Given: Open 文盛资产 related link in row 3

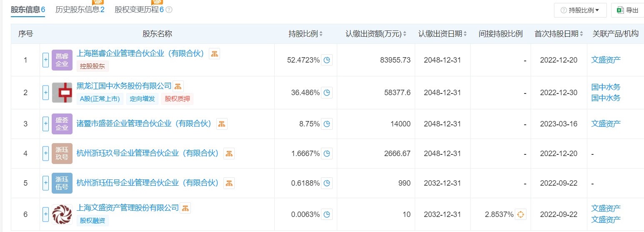Looking at the screenshot, I should coord(606,124).
